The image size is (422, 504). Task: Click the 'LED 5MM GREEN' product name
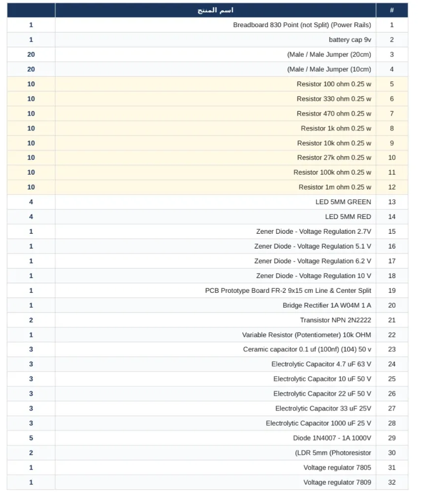tap(343, 202)
